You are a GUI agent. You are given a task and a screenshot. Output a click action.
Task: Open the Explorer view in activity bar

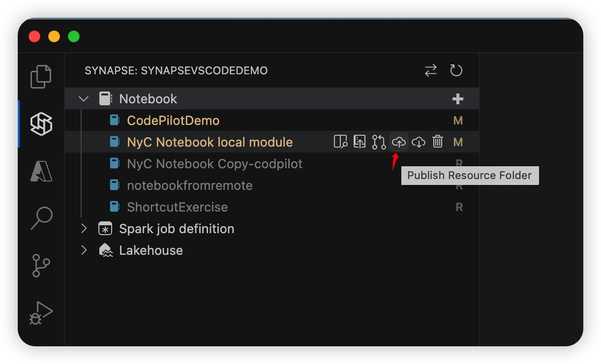(41, 76)
